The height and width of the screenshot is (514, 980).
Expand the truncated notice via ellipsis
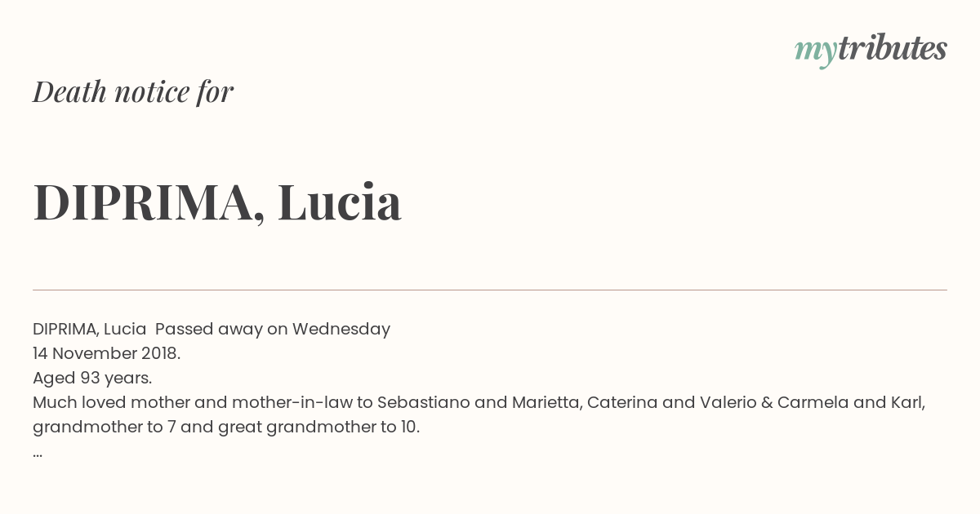(x=38, y=454)
